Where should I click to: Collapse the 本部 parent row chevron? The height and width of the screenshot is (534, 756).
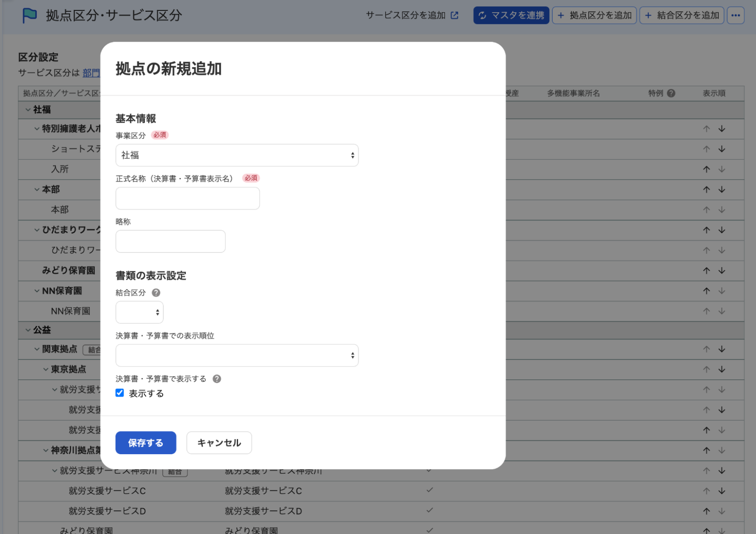tap(37, 189)
